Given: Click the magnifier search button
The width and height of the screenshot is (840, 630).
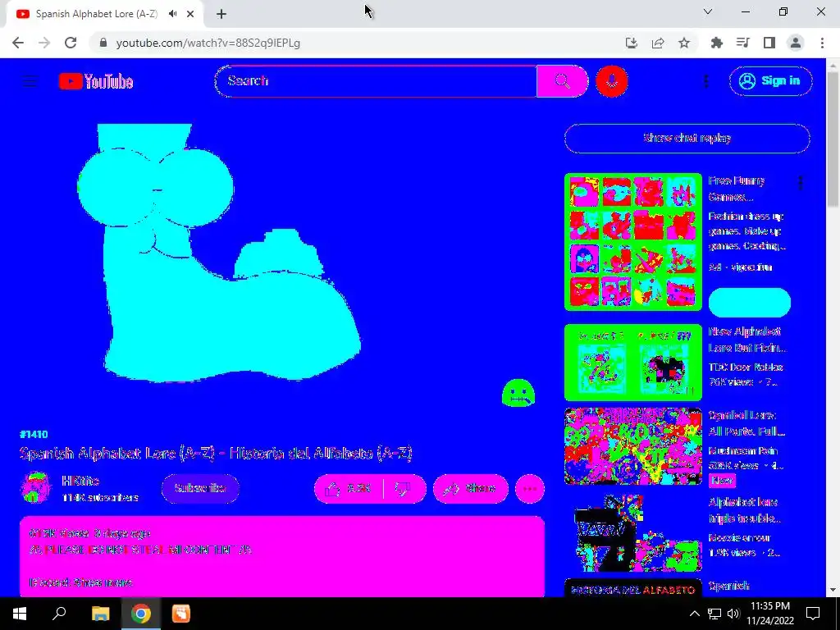Looking at the screenshot, I should tap(562, 81).
